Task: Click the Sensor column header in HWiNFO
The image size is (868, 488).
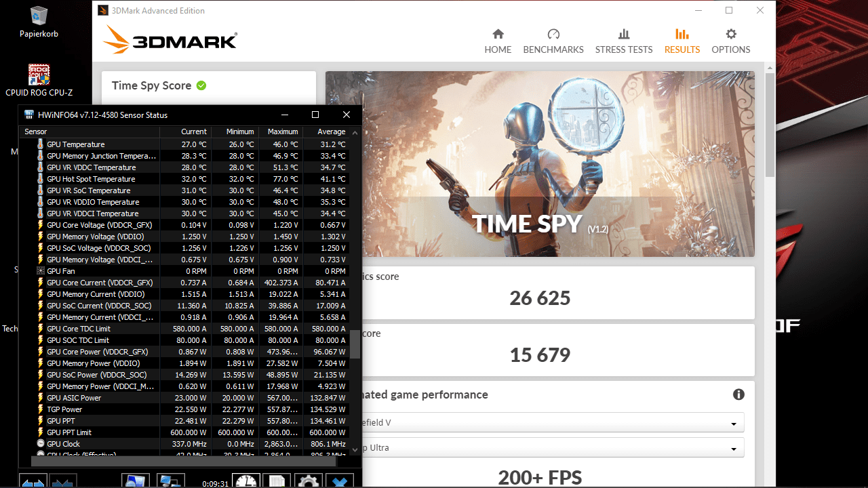Action: [90, 131]
